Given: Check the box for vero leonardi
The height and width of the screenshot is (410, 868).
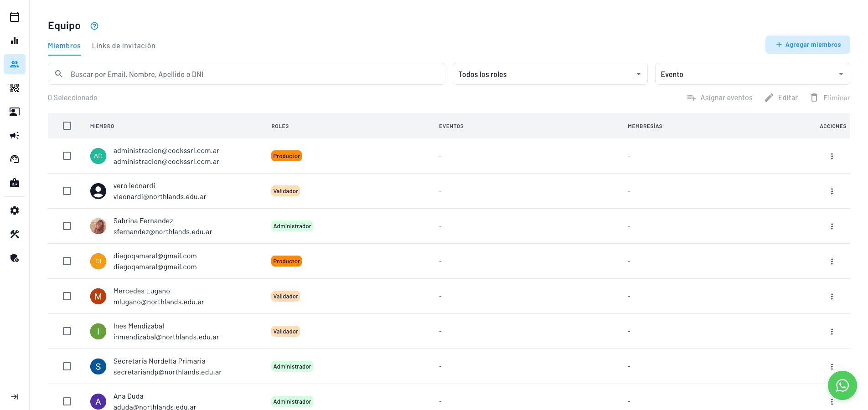Looking at the screenshot, I should point(67,191).
